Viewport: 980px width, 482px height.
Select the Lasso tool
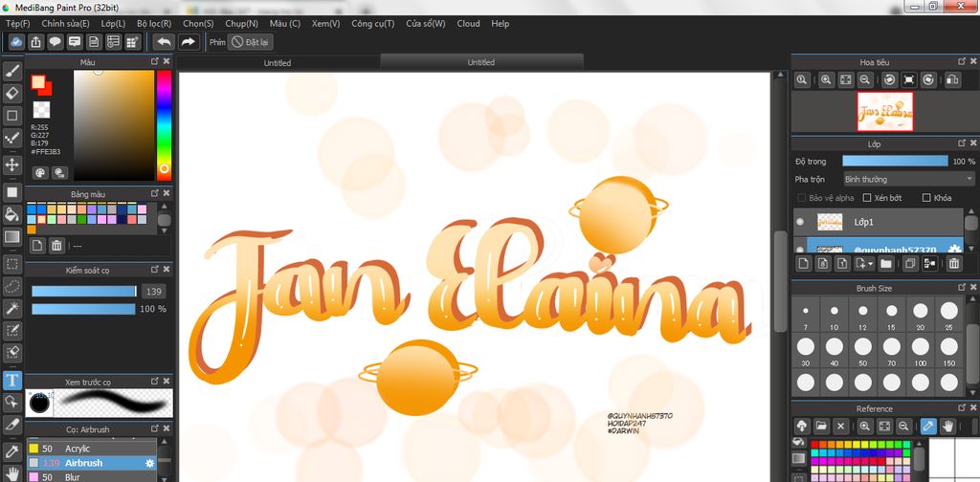11,286
